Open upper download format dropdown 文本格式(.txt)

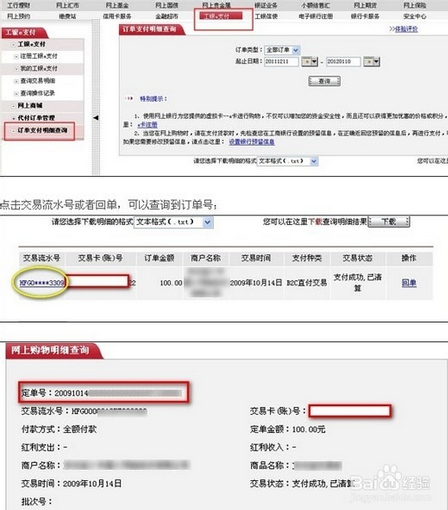pos(288,161)
